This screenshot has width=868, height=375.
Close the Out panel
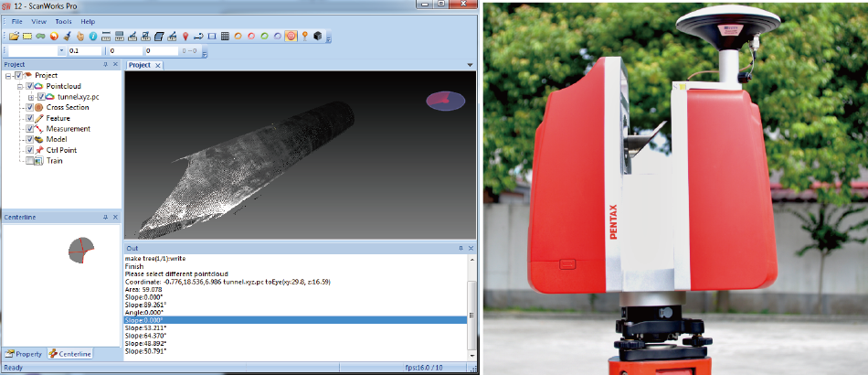tap(471, 248)
